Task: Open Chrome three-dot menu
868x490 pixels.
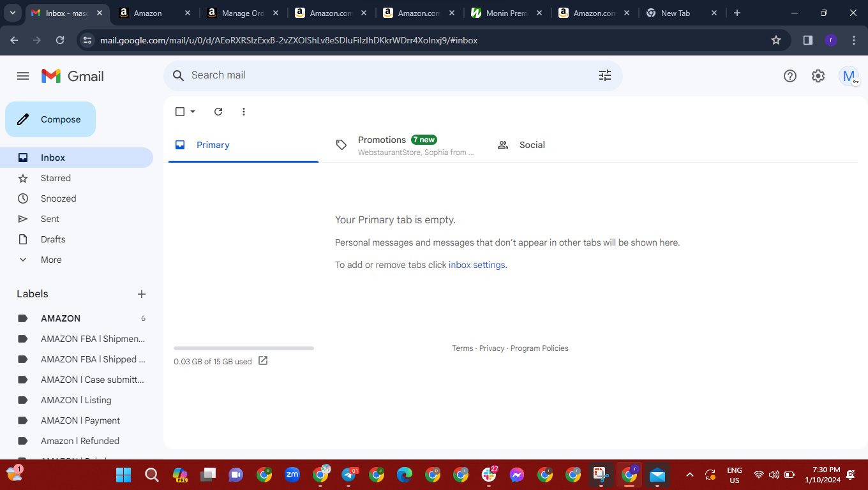Action: 854,40
